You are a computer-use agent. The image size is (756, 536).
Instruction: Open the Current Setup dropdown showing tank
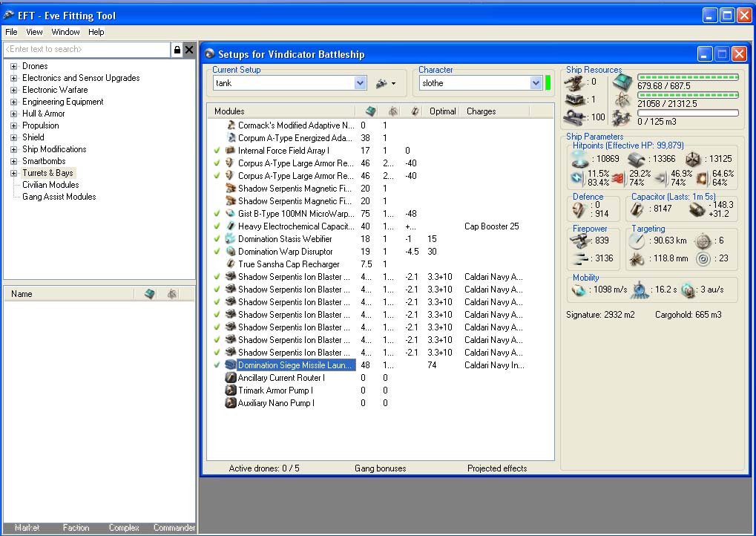tap(360, 83)
